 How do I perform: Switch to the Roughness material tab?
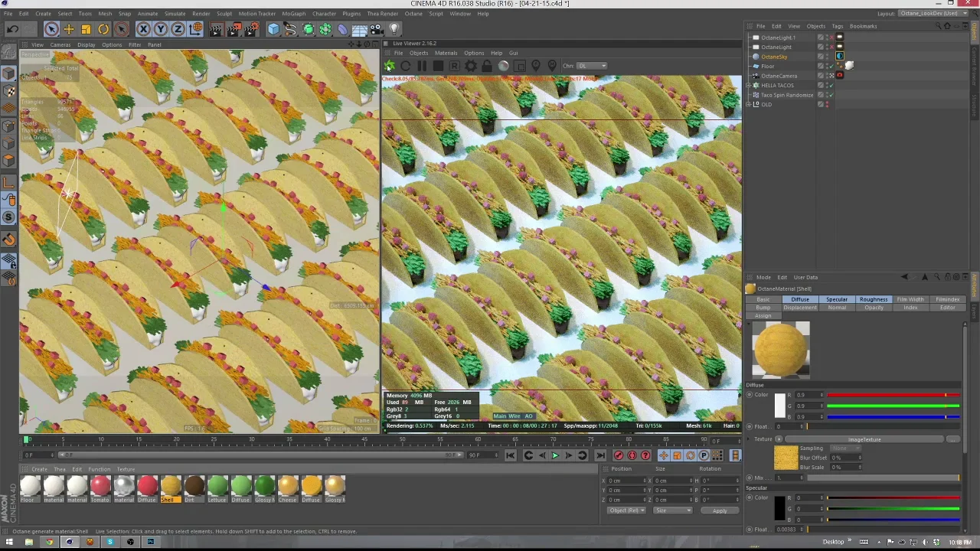[874, 299]
